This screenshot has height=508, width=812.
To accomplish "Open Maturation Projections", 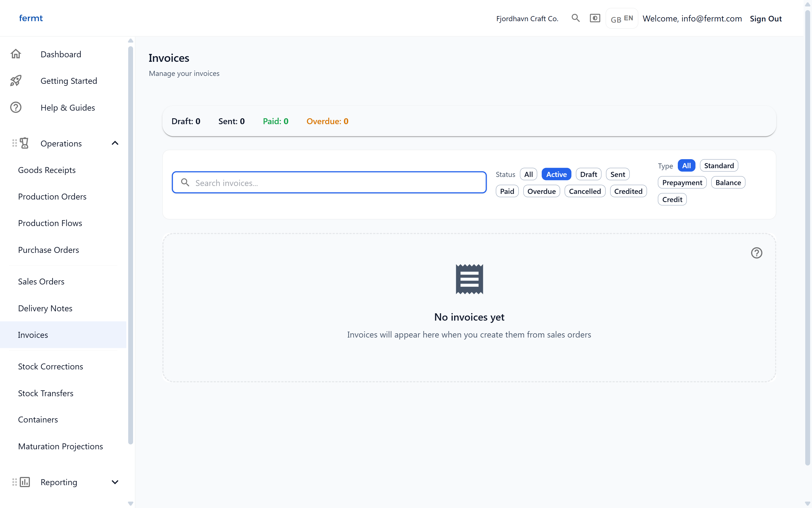I will point(63,446).
